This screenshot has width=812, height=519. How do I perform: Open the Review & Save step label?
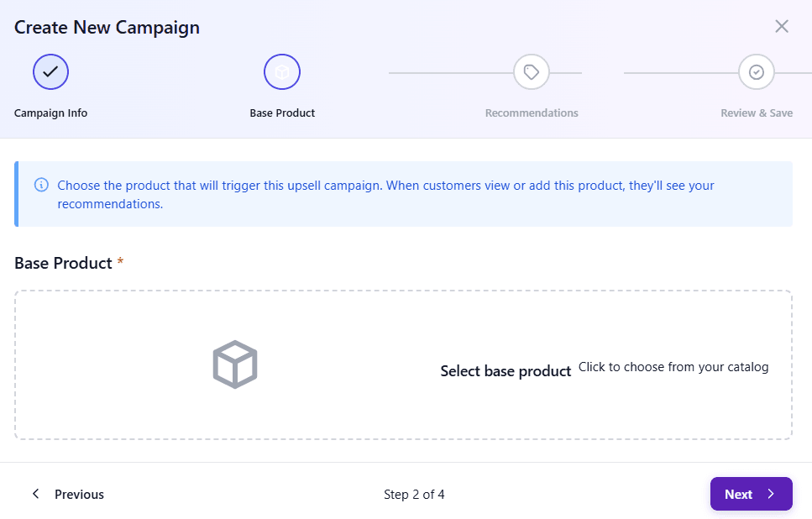coord(757,113)
